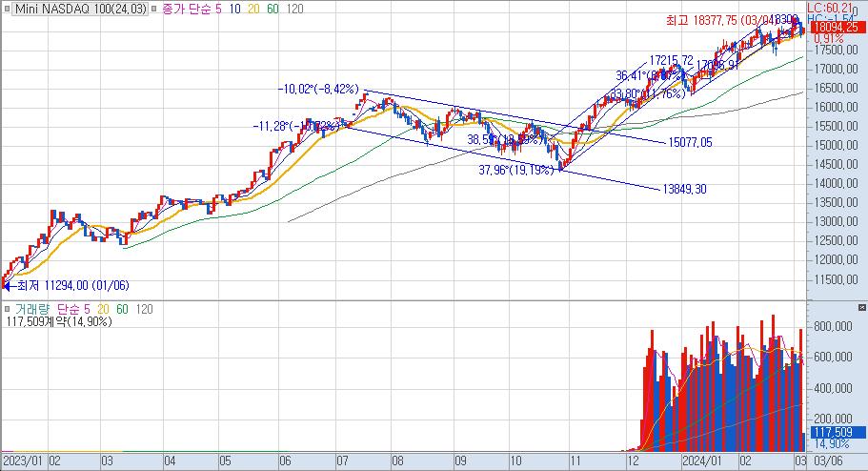The height and width of the screenshot is (471, 868).
Task: Click the blue arrow beside 최저 11294,00
Action: click(9, 286)
